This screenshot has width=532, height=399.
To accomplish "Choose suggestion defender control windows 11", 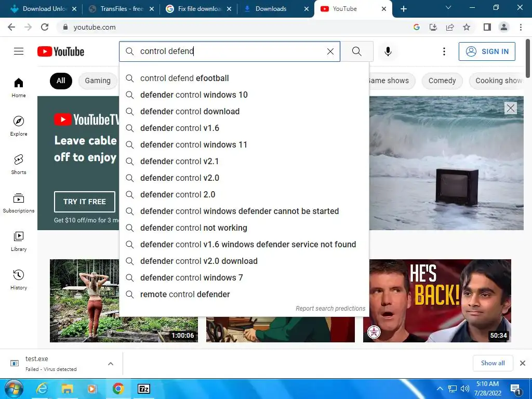I will (244, 145).
